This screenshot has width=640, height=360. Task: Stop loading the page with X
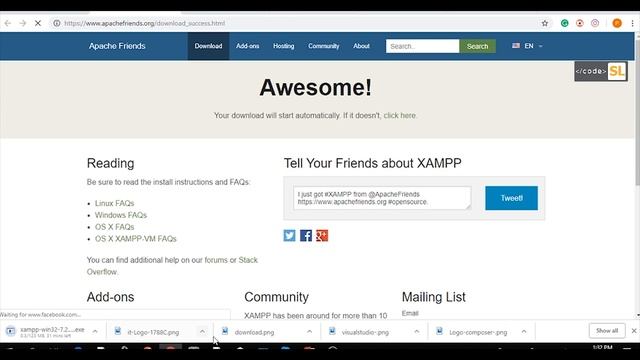38,23
